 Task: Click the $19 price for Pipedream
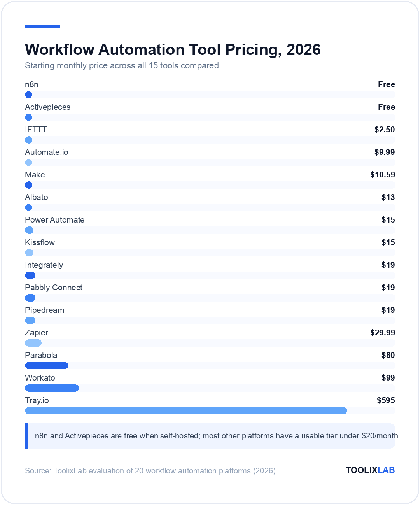click(x=388, y=310)
